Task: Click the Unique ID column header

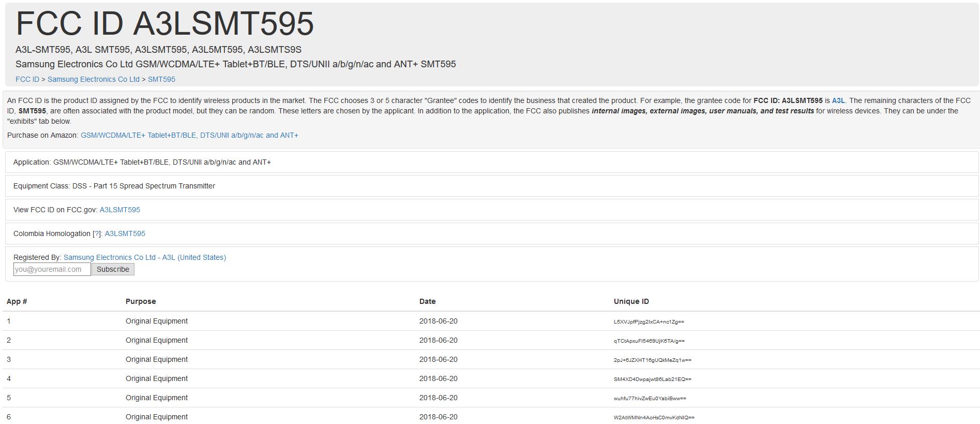Action: [631, 301]
